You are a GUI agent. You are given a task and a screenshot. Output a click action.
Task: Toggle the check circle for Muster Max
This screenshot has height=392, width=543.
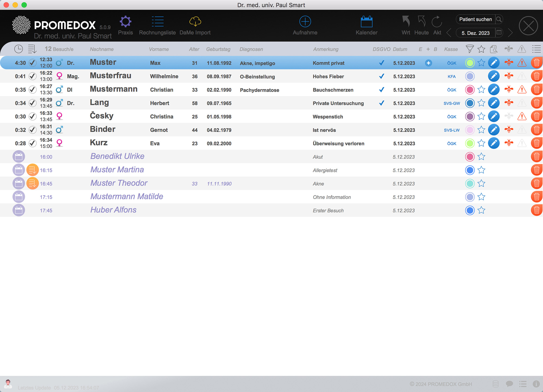pyautogui.click(x=33, y=63)
